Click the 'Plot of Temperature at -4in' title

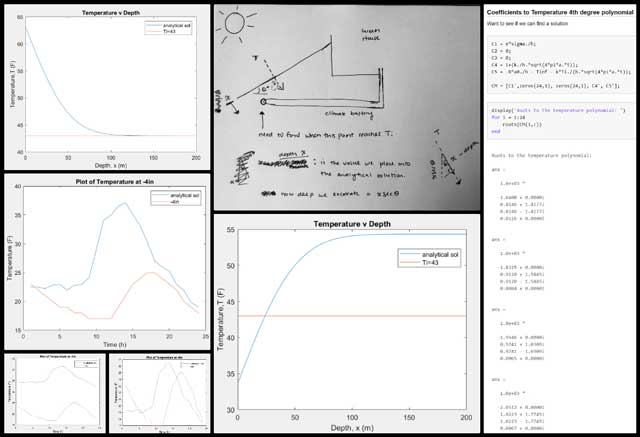(x=118, y=181)
